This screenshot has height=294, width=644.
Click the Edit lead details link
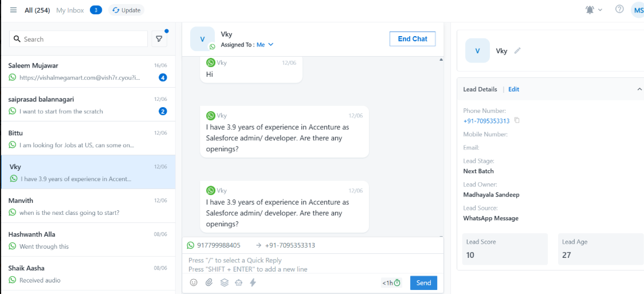click(x=513, y=89)
